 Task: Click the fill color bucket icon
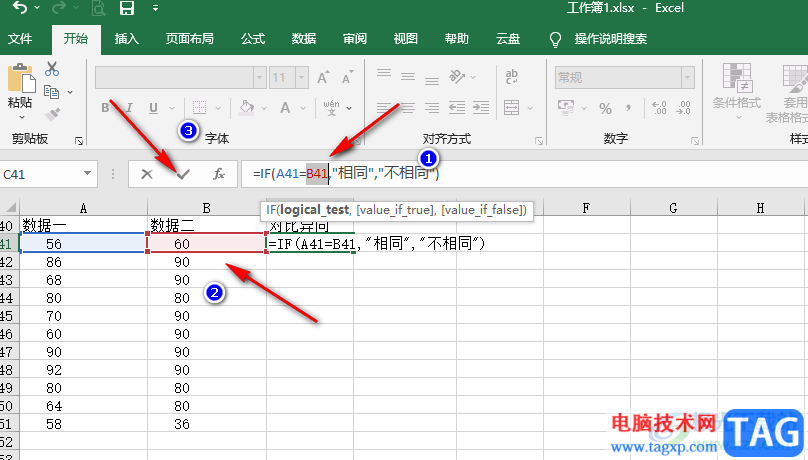pos(247,108)
